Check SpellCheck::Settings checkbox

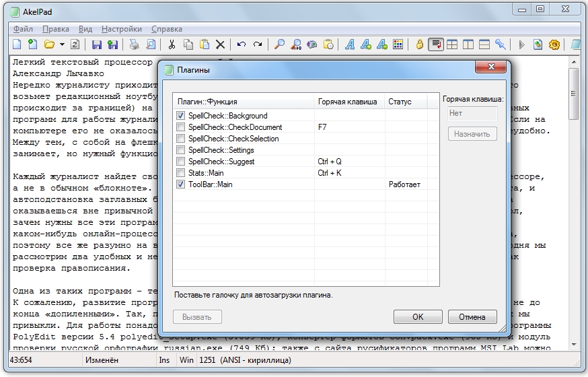tap(180, 149)
